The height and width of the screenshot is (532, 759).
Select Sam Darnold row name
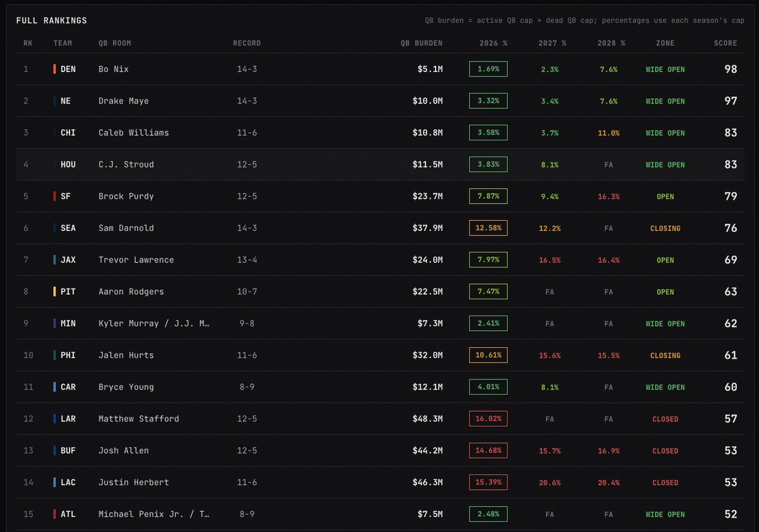[x=126, y=228]
